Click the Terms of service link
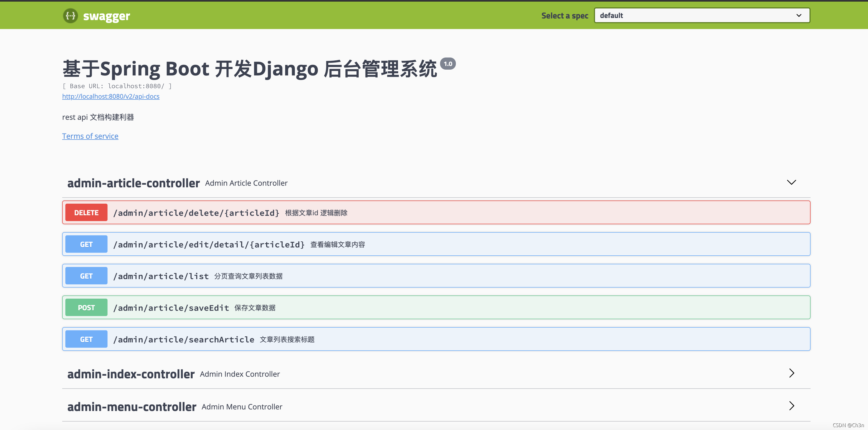The image size is (868, 430). pos(90,135)
